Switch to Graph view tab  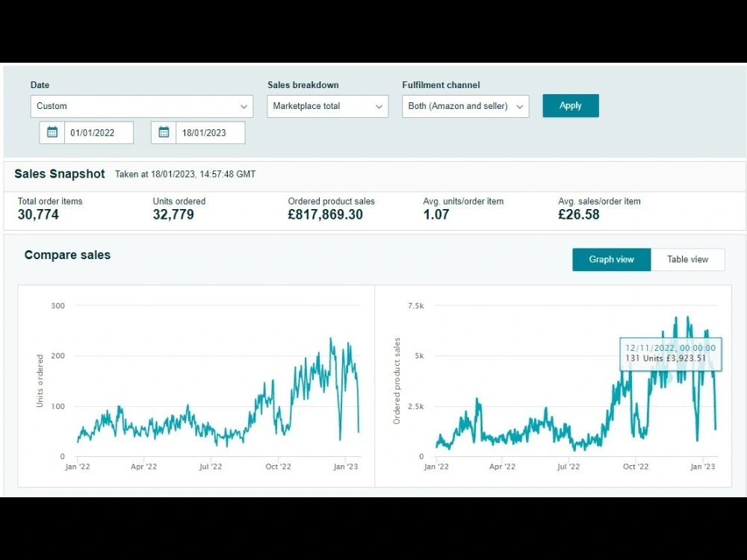click(x=611, y=260)
